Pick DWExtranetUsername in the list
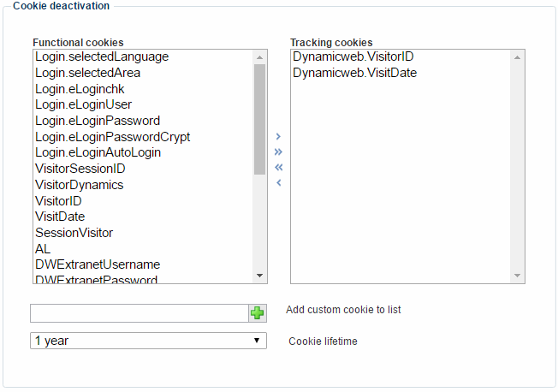This screenshot has height=392, width=558. pyautogui.click(x=97, y=264)
